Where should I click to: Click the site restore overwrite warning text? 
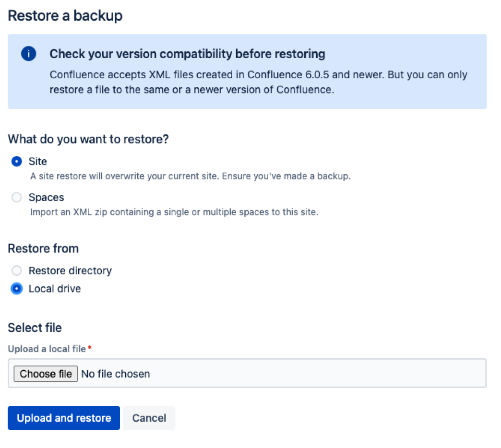pyautogui.click(x=190, y=176)
